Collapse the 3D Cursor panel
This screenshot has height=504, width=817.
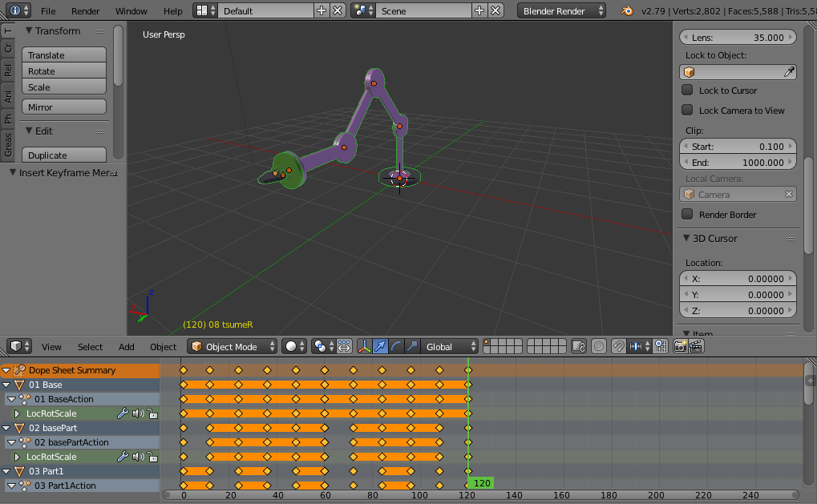click(686, 238)
